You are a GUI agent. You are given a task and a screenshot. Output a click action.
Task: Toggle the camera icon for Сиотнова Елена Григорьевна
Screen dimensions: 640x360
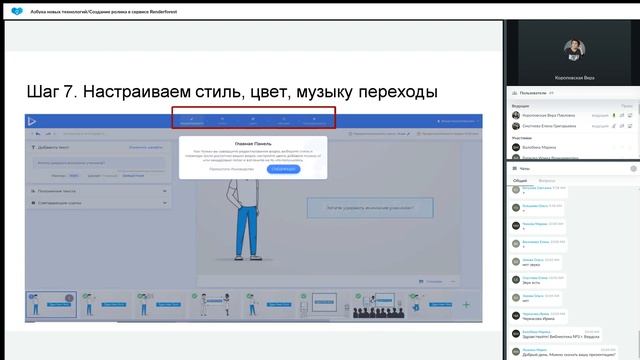coord(622,126)
